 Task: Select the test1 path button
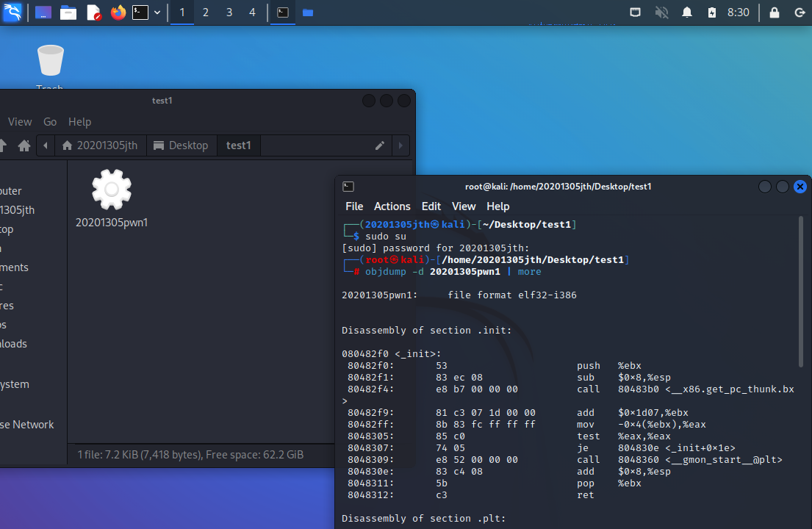coord(238,145)
